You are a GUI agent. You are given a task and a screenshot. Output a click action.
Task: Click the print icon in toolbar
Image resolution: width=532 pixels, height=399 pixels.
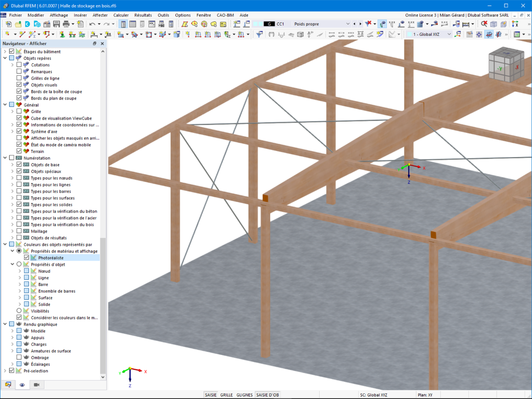(66, 24)
